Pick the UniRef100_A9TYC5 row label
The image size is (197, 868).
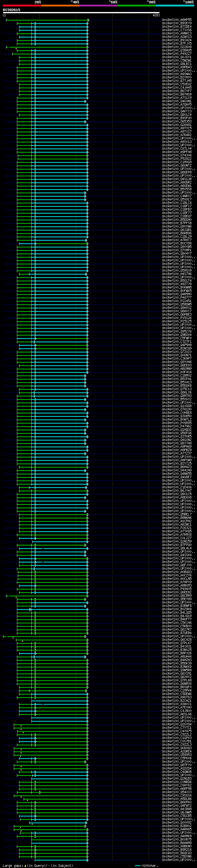pos(177,128)
